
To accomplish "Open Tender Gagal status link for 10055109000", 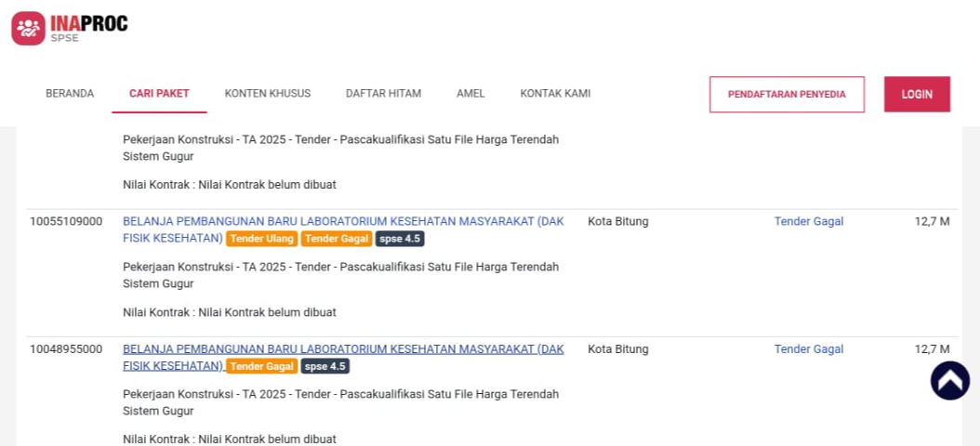I will click(808, 222).
